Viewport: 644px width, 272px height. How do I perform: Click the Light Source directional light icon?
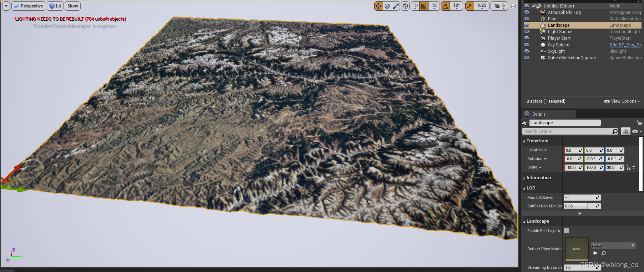click(543, 31)
